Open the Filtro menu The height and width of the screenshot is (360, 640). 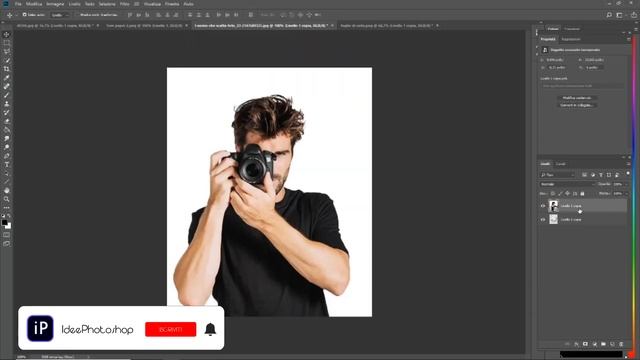click(x=124, y=4)
